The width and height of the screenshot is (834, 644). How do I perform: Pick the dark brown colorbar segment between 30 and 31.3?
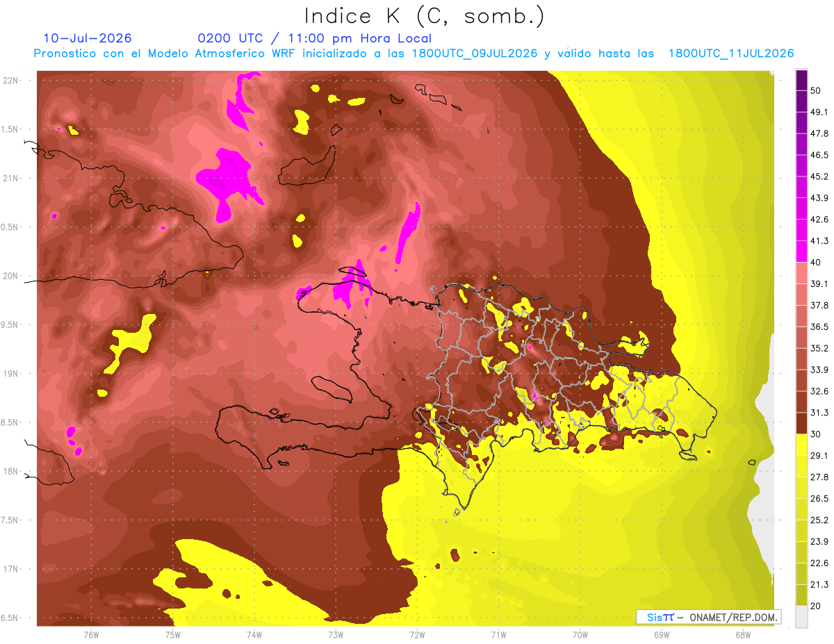click(x=801, y=424)
